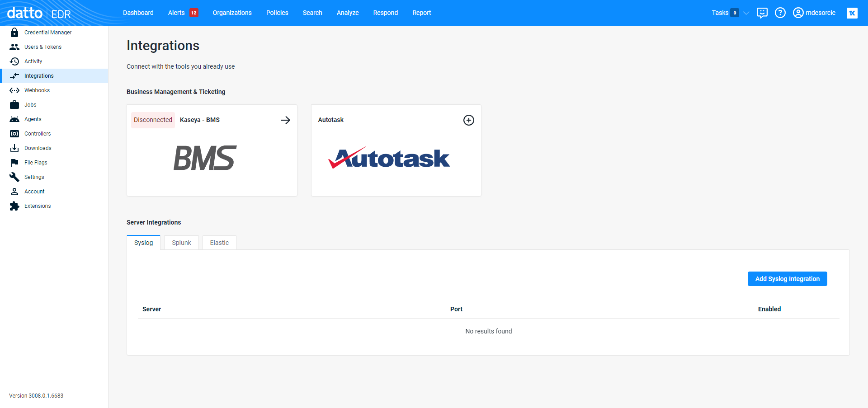Open the Extensions sidebar link

coord(38,206)
